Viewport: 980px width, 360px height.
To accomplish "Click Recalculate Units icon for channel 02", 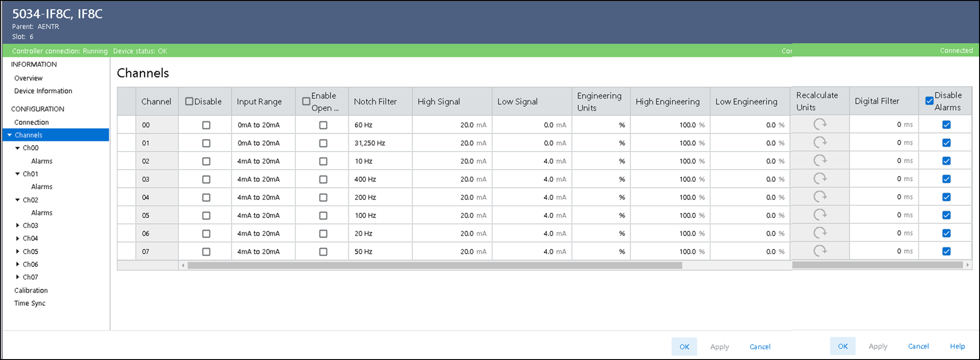I will pyautogui.click(x=820, y=161).
